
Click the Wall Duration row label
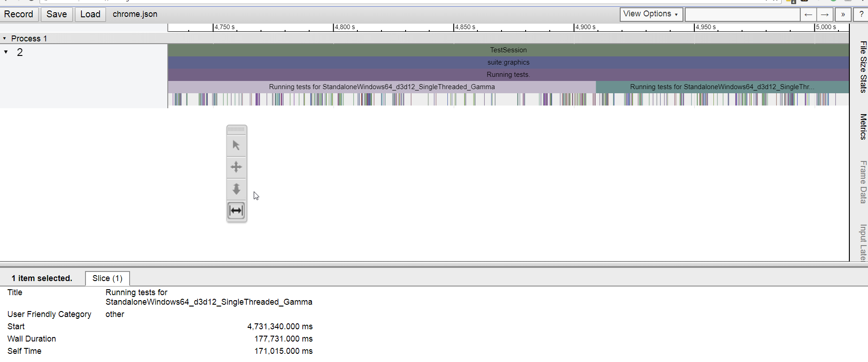32,339
